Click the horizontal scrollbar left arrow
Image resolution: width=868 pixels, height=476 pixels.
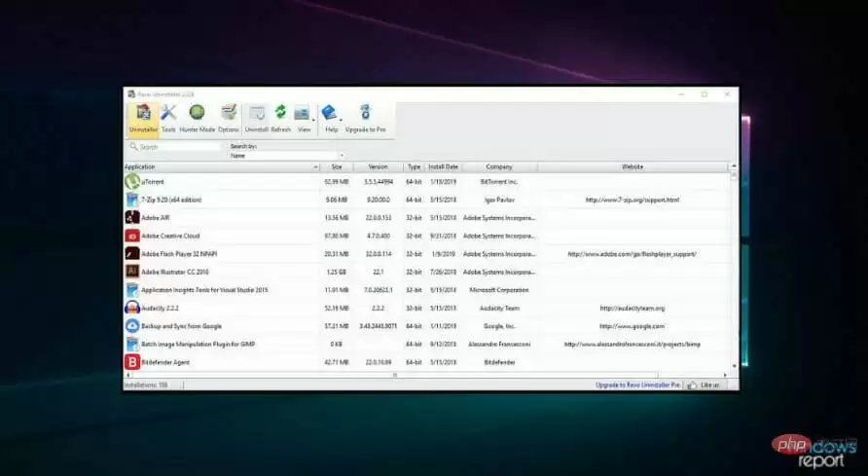127,375
